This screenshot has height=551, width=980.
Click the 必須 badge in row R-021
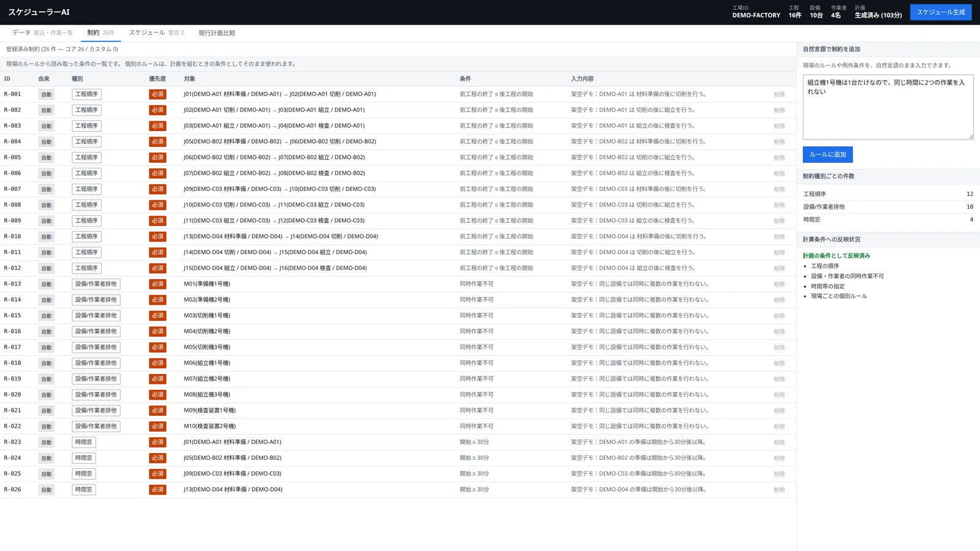[157, 411]
